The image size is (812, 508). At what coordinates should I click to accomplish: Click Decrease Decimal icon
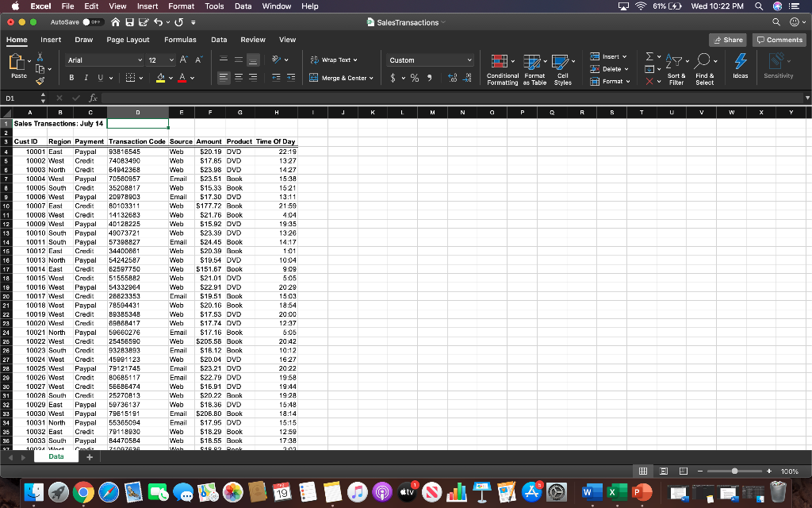click(x=466, y=78)
